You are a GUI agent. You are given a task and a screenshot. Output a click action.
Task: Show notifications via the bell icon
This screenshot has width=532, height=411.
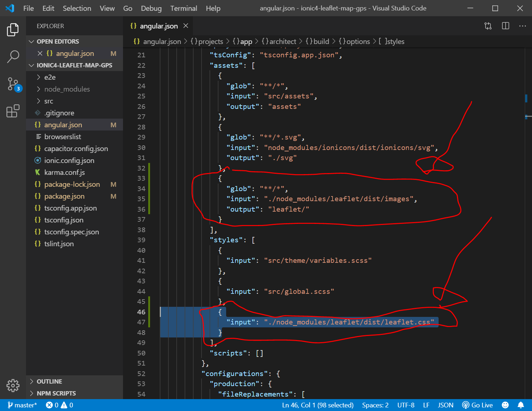520,405
